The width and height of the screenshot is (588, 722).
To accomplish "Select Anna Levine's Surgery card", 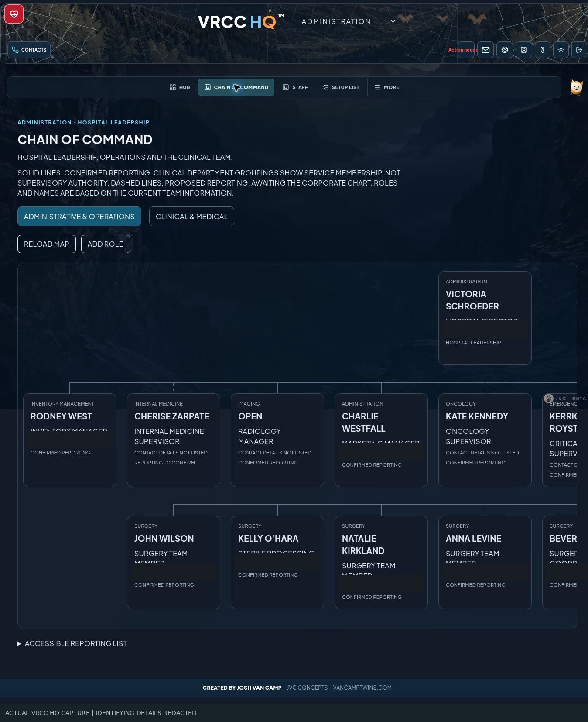I will [x=485, y=562].
